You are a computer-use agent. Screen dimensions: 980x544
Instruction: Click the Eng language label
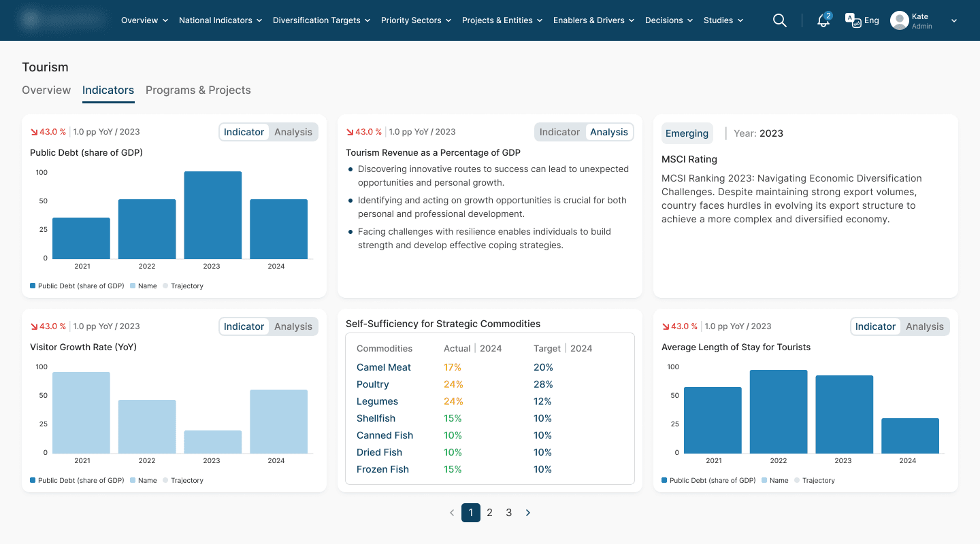pos(872,20)
